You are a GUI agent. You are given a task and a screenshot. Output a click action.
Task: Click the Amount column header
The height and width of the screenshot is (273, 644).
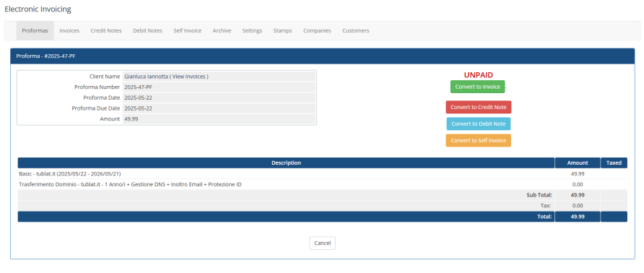click(x=578, y=162)
